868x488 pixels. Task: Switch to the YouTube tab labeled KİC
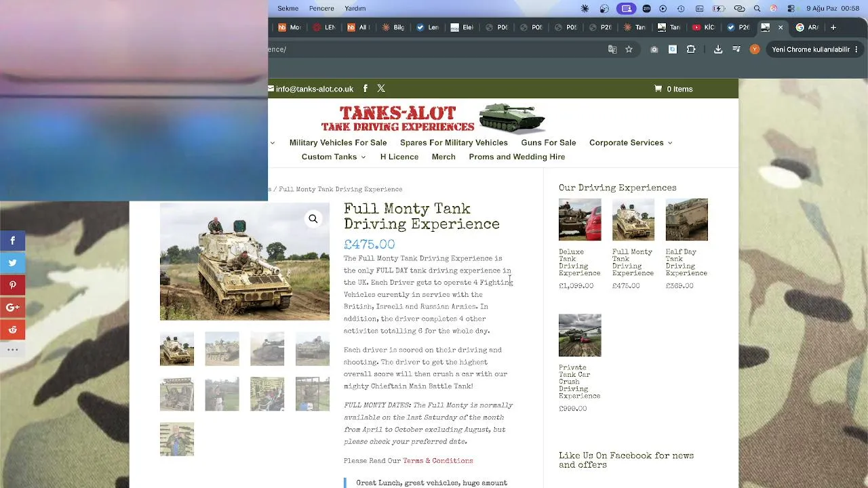(704, 28)
